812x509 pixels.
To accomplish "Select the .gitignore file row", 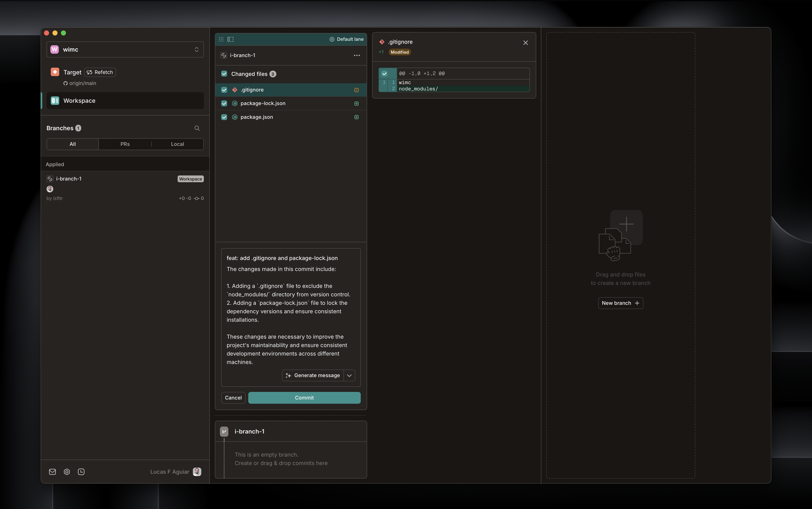I will pos(291,90).
